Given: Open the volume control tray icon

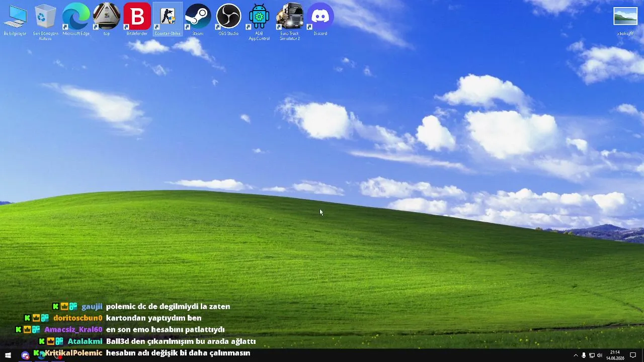Looking at the screenshot, I should coord(599,355).
